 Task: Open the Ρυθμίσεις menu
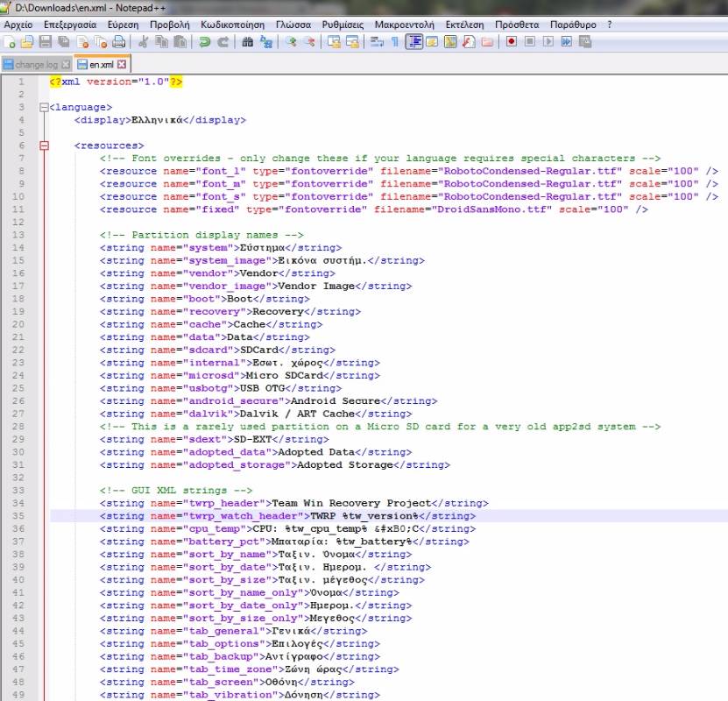pos(343,25)
